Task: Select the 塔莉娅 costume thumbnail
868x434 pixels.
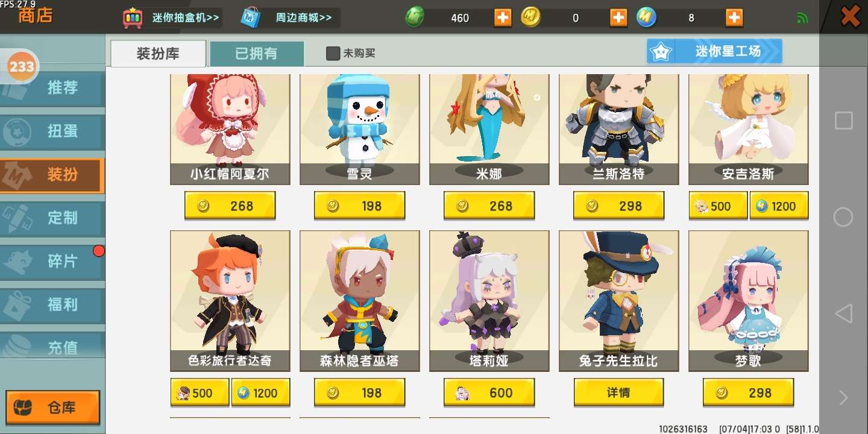Action: (x=489, y=301)
